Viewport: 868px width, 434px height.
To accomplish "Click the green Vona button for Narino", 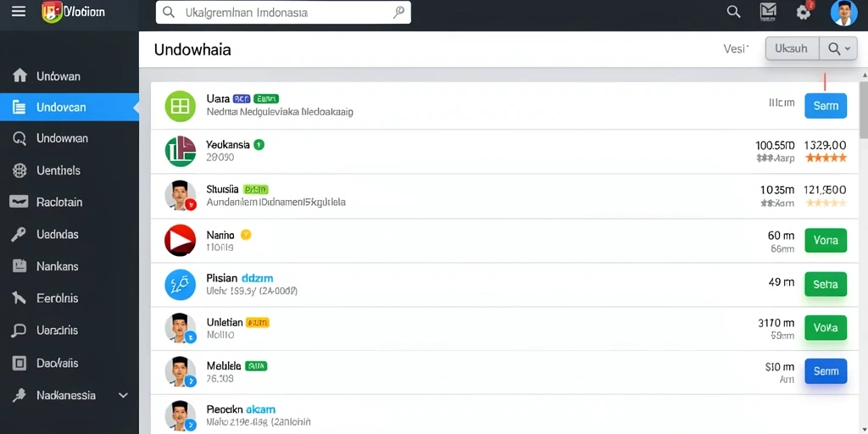I will (x=826, y=240).
